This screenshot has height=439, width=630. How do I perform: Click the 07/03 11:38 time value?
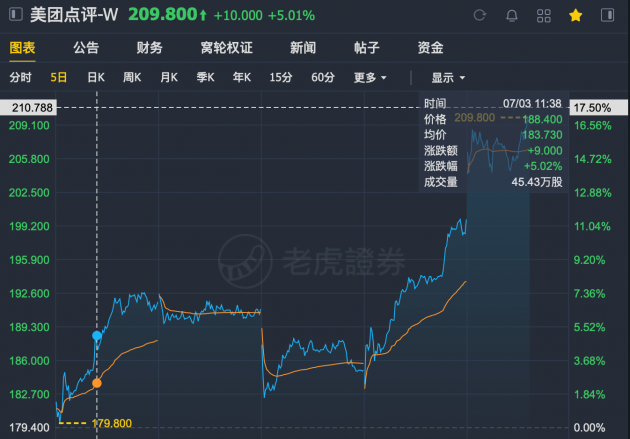(532, 104)
